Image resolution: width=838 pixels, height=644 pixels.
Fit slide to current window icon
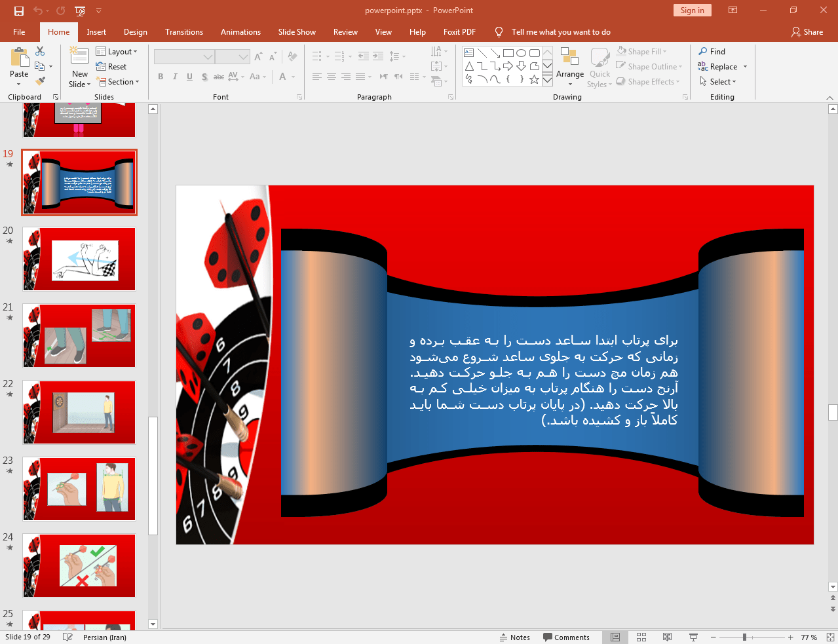[x=830, y=637]
